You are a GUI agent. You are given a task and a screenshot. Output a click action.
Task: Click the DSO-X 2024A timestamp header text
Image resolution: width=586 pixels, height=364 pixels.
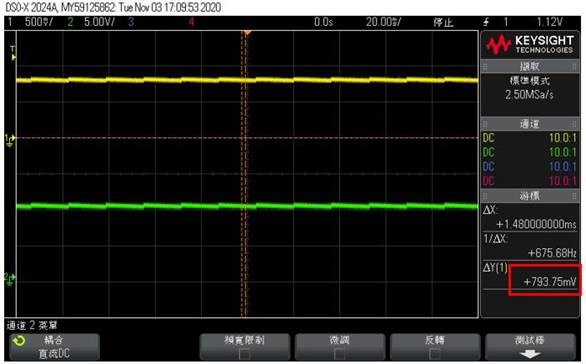point(112,7)
